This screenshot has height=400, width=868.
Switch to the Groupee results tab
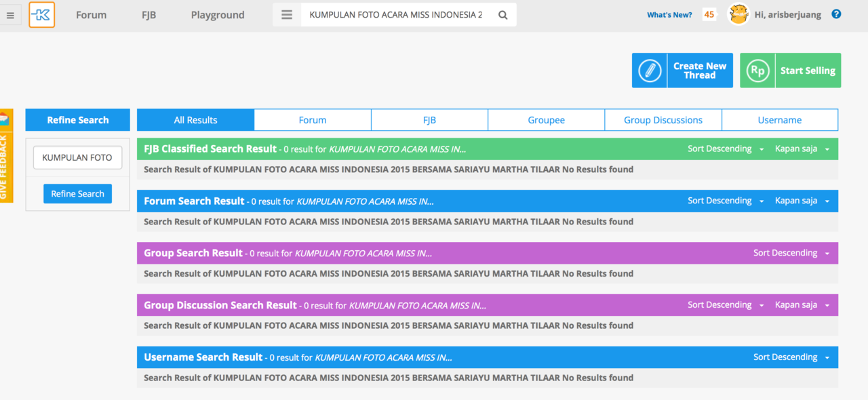tap(546, 120)
